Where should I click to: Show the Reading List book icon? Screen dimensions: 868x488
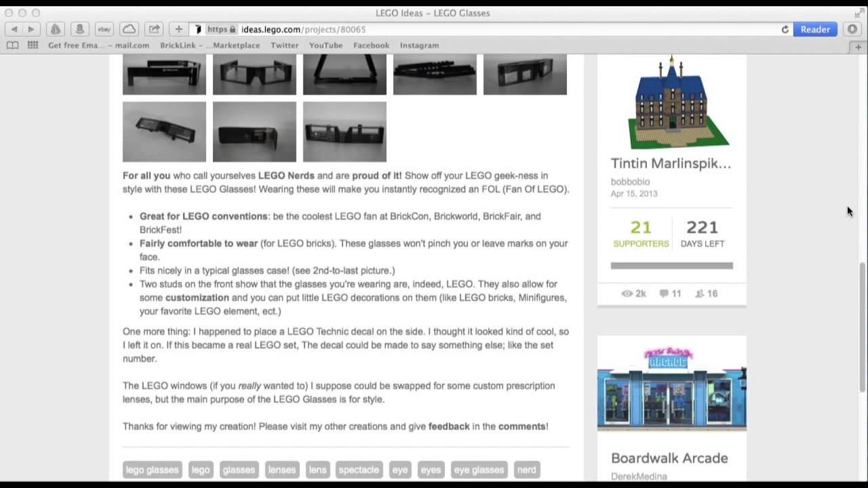coord(12,45)
